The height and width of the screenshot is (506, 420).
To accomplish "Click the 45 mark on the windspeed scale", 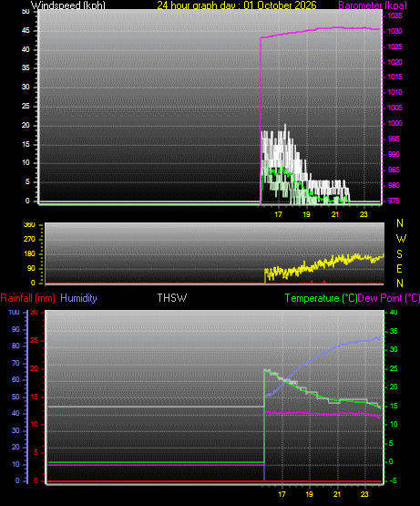I will coord(26,31).
